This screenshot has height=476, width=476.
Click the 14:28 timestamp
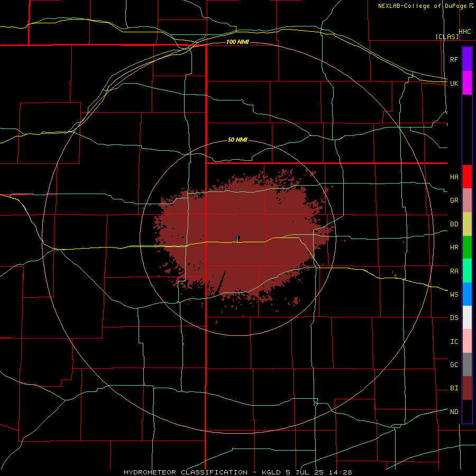point(341,472)
